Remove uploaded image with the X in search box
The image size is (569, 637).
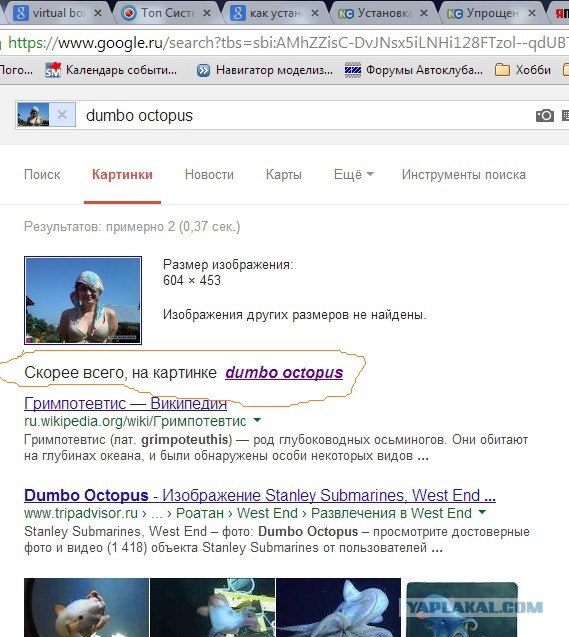(x=62, y=115)
